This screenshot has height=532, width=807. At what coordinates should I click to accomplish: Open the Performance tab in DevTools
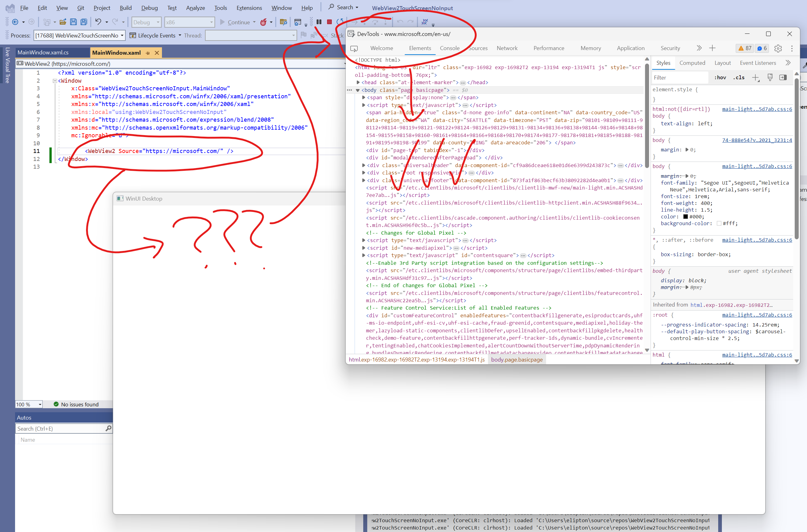pyautogui.click(x=549, y=48)
